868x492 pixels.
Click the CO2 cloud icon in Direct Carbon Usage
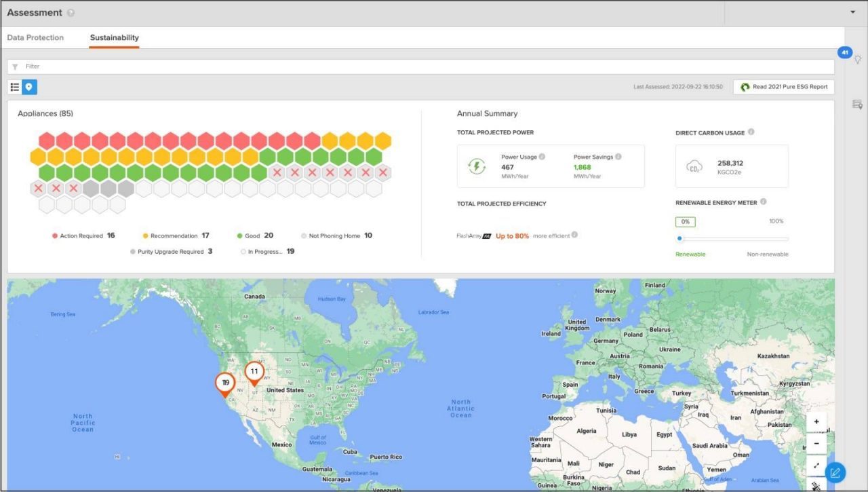(x=694, y=164)
